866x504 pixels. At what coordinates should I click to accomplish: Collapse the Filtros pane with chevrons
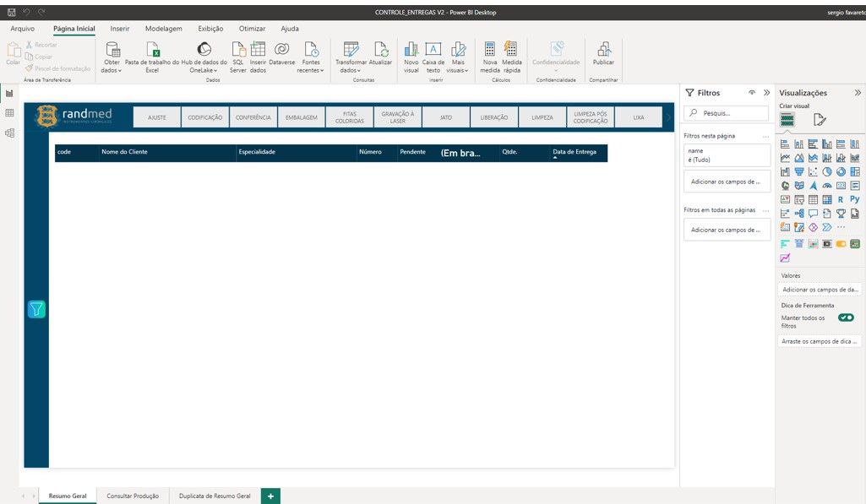click(x=766, y=93)
